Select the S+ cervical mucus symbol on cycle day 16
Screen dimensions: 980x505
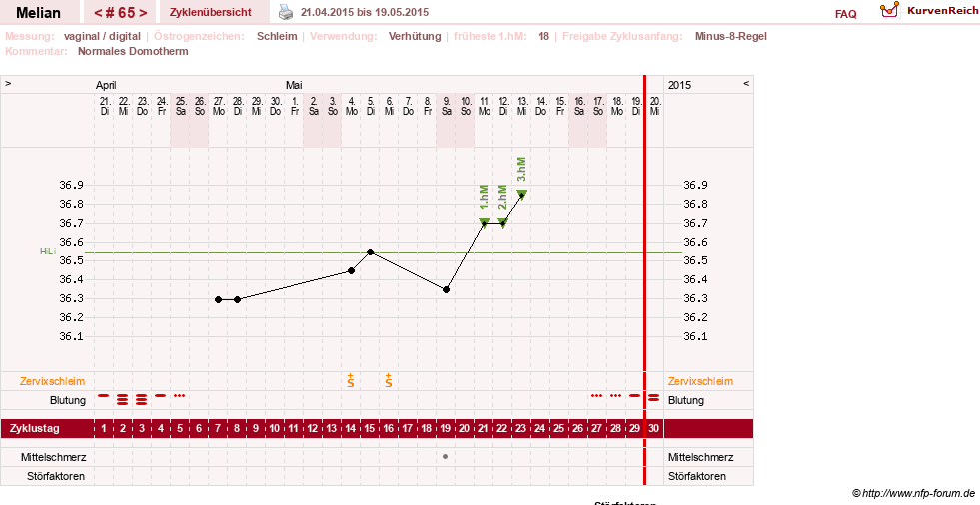tap(389, 380)
